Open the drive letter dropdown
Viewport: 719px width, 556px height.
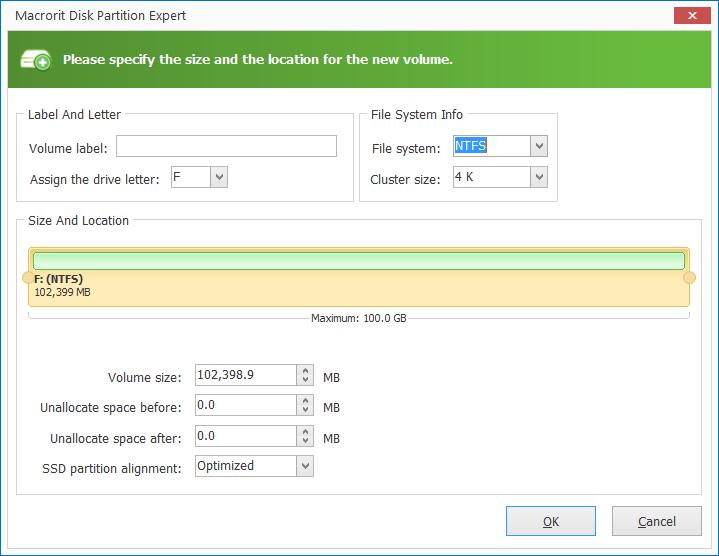(219, 177)
